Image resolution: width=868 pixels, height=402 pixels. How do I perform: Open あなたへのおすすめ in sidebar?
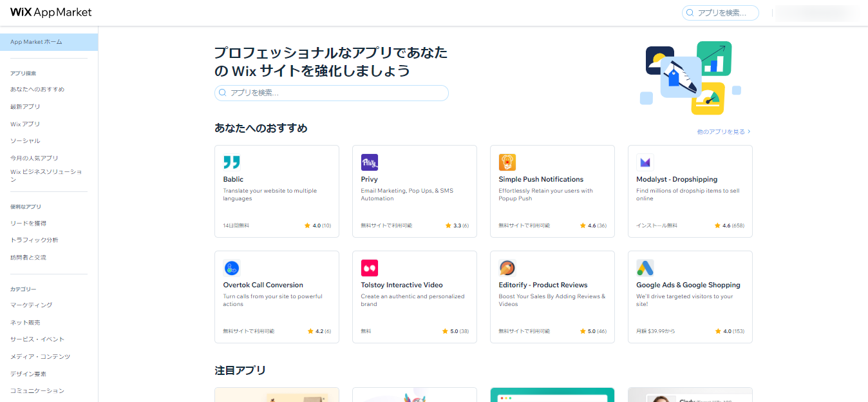click(37, 90)
